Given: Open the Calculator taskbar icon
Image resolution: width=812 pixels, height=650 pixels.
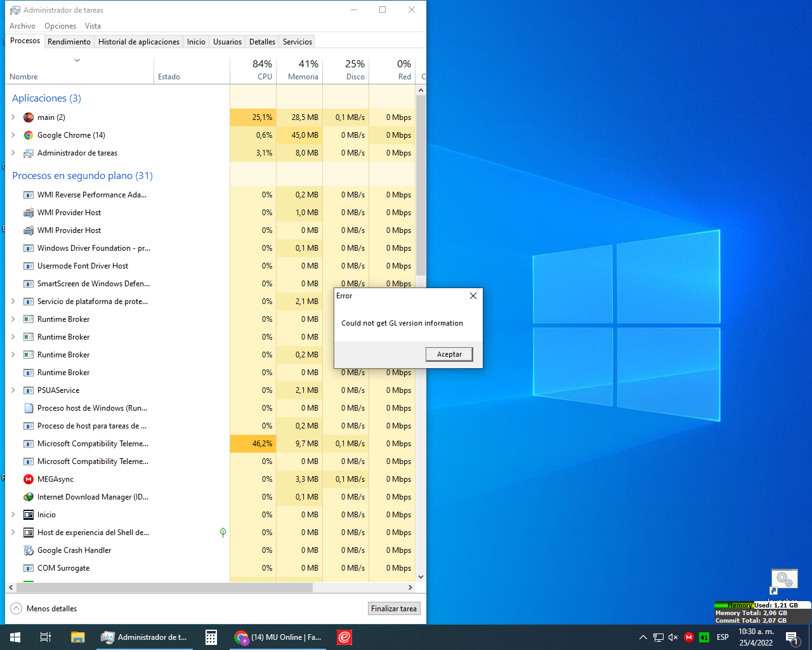Looking at the screenshot, I should tap(211, 637).
